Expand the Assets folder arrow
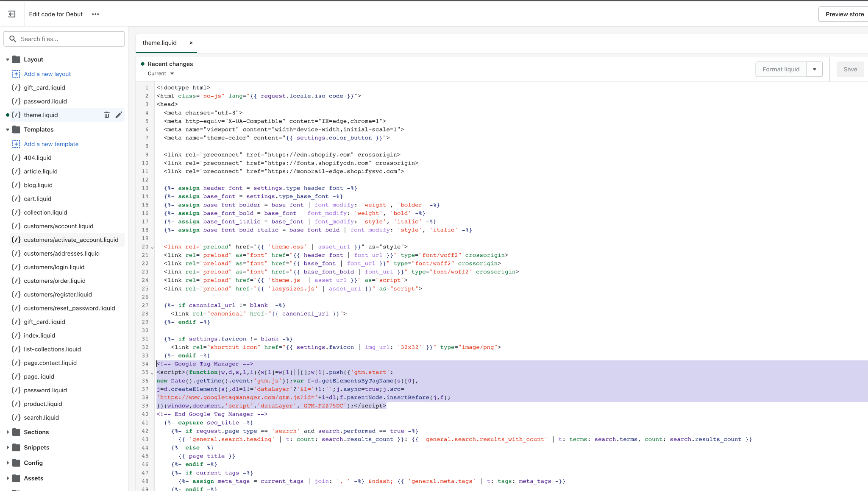Screen dimensions: 868x491 tap(8, 478)
